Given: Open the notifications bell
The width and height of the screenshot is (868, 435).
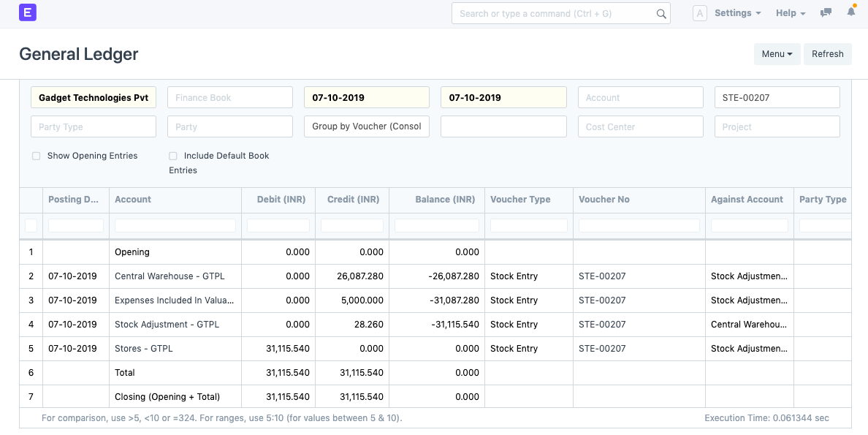Looking at the screenshot, I should click(850, 12).
